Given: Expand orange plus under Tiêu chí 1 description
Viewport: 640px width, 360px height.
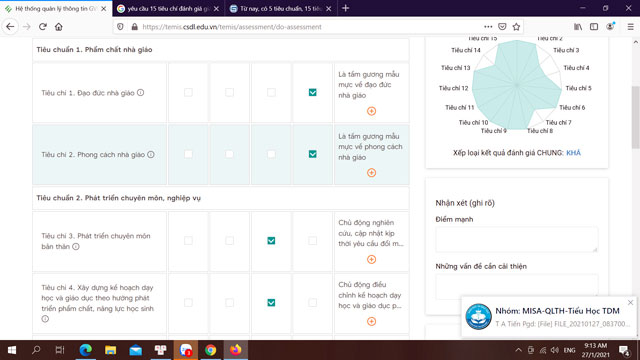Looking at the screenshot, I should 371,111.
